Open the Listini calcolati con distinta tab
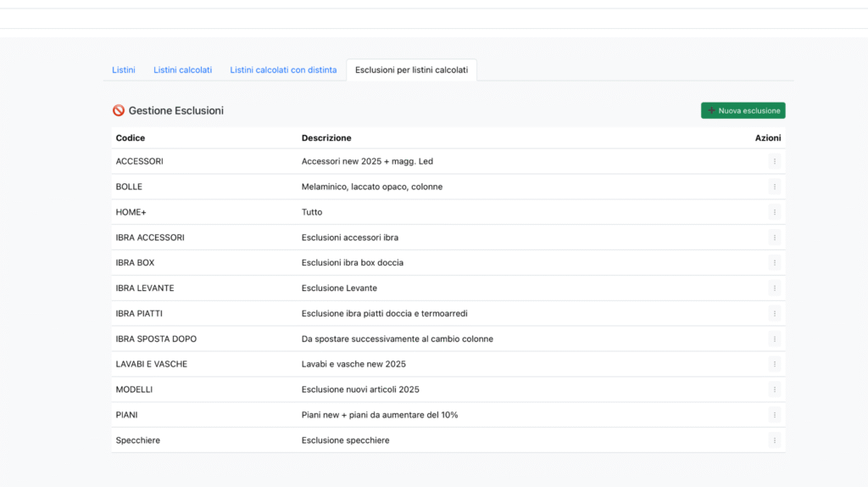 point(283,70)
